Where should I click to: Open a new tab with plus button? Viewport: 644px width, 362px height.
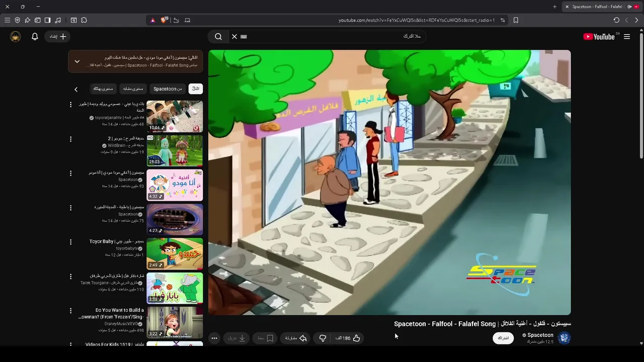coord(554,7)
